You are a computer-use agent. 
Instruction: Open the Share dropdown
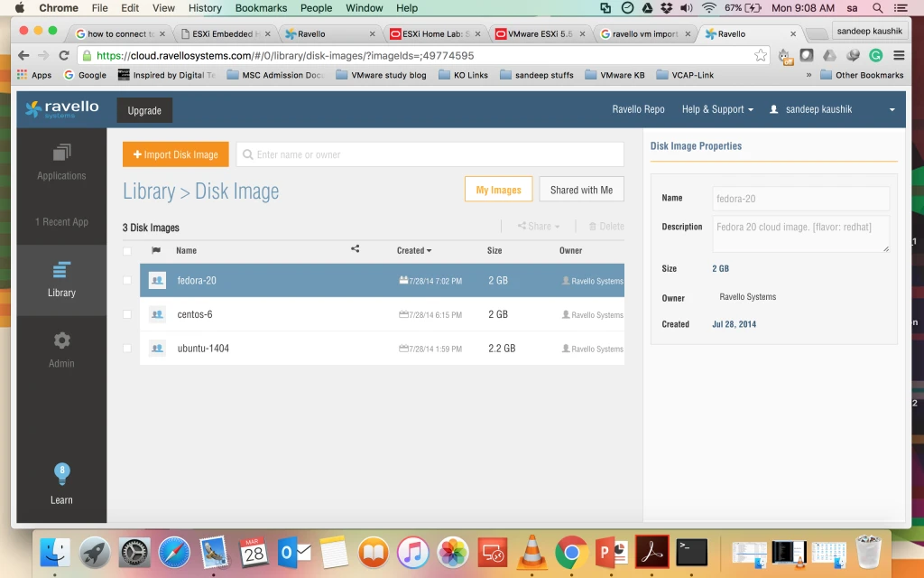coord(539,226)
